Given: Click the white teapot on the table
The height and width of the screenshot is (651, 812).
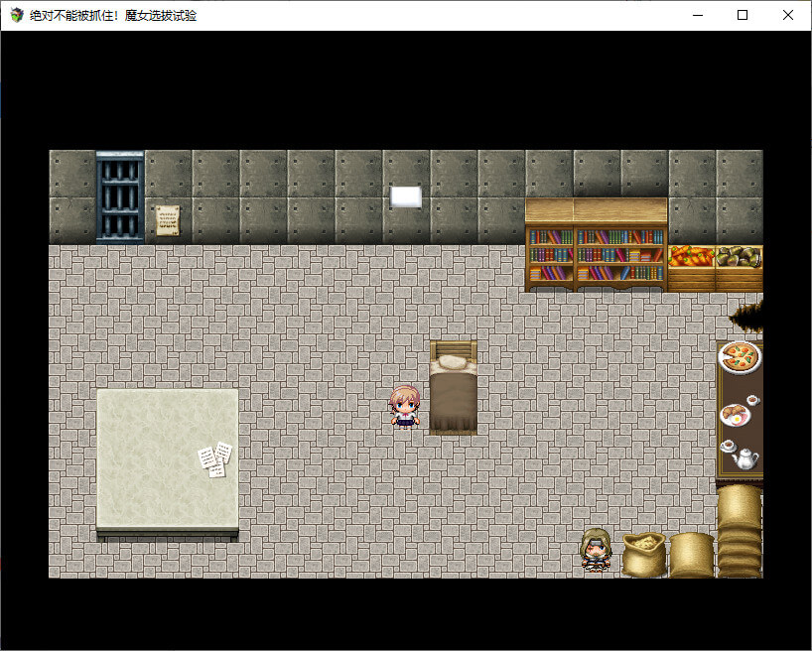Looking at the screenshot, I should 744,458.
